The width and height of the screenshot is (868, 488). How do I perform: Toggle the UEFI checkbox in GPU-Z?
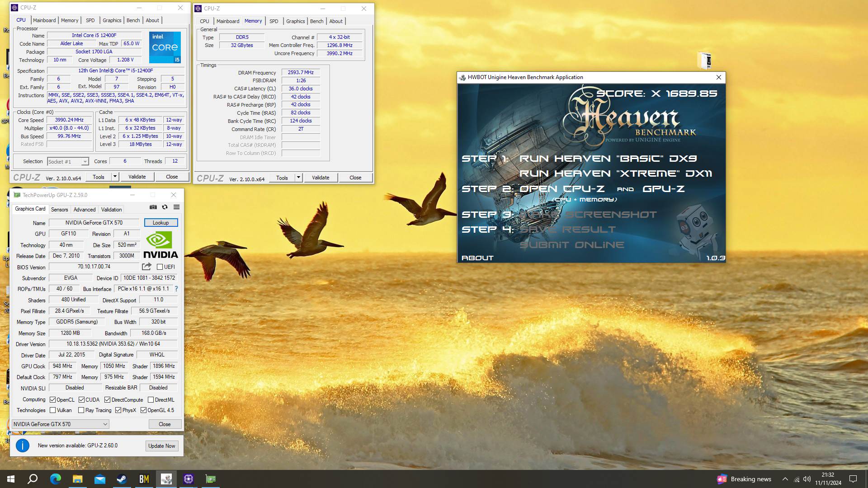pos(160,267)
